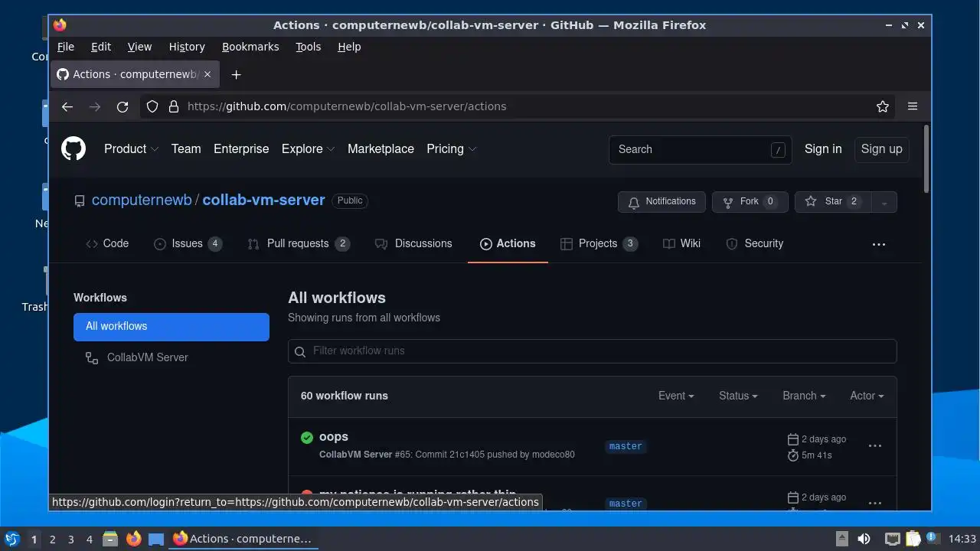Click the padlock site info icon
The height and width of the screenshot is (551, 980).
click(174, 106)
